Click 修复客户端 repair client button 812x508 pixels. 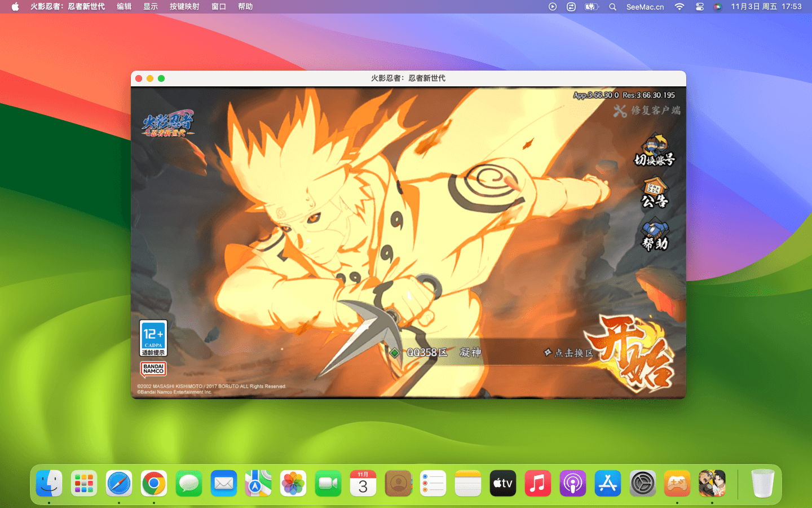point(647,111)
